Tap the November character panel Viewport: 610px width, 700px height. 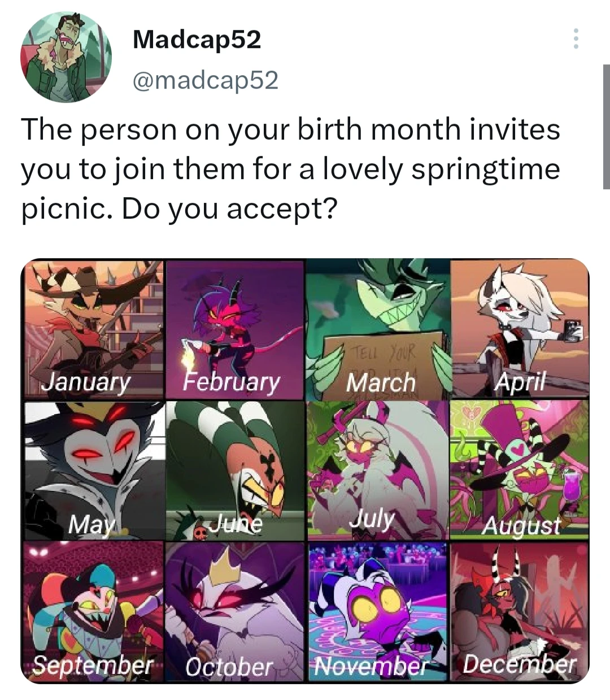tap(378, 611)
